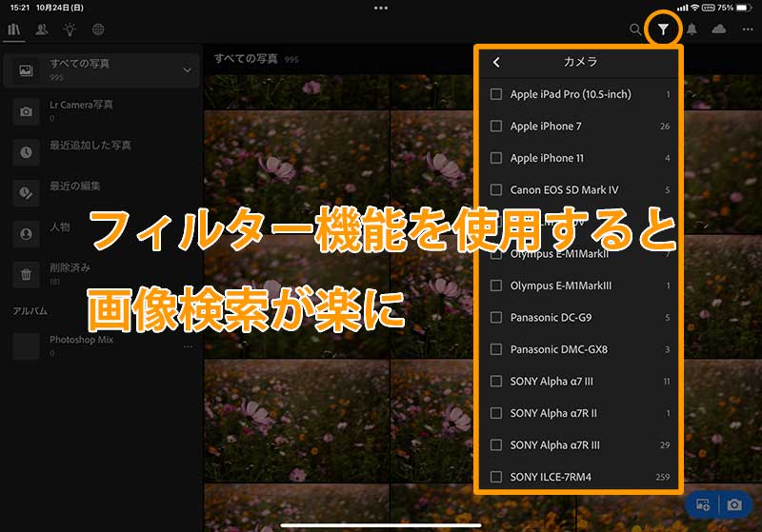Check the SONY Alpha α7 III box
The height and width of the screenshot is (532, 762).
coord(496,381)
